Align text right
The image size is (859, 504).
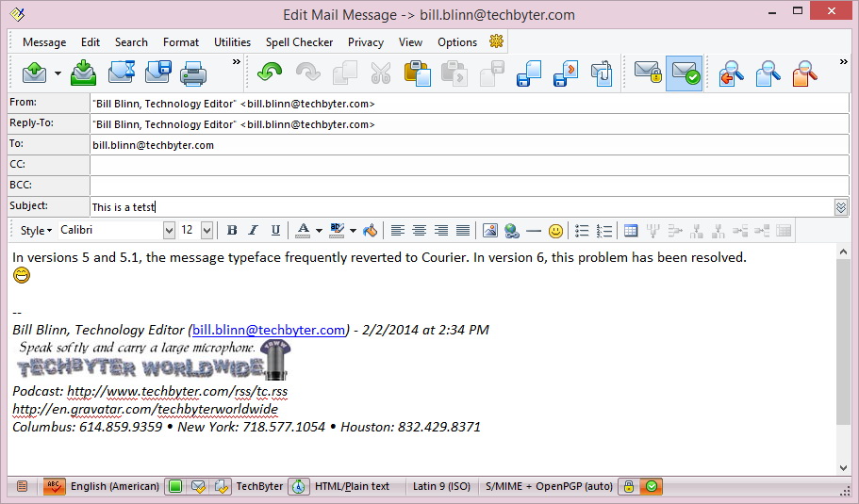coord(441,231)
